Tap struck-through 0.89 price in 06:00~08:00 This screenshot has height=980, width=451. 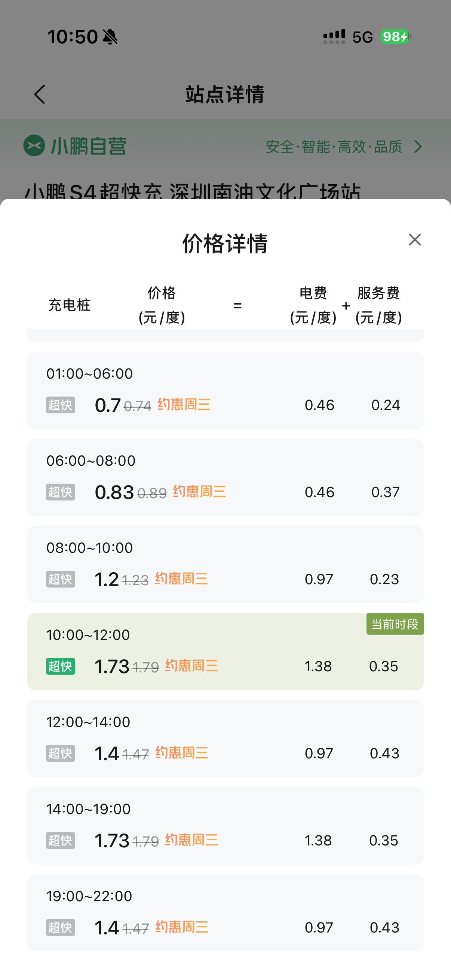(152, 493)
